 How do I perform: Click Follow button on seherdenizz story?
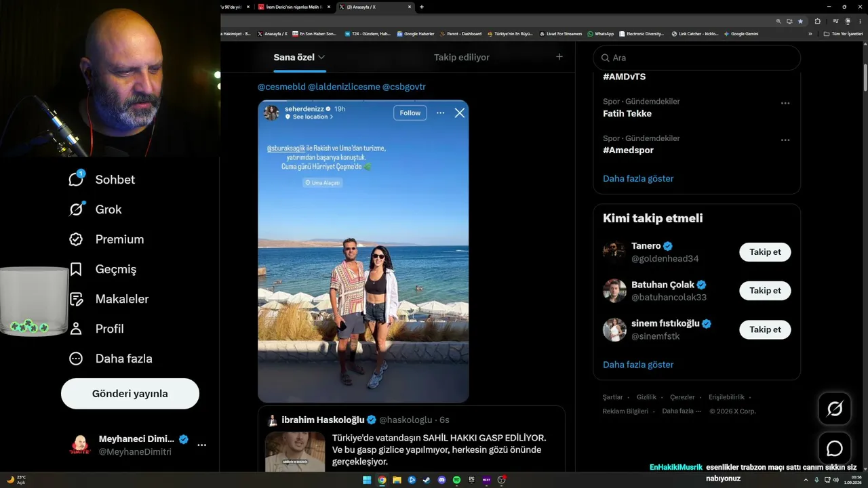point(410,113)
